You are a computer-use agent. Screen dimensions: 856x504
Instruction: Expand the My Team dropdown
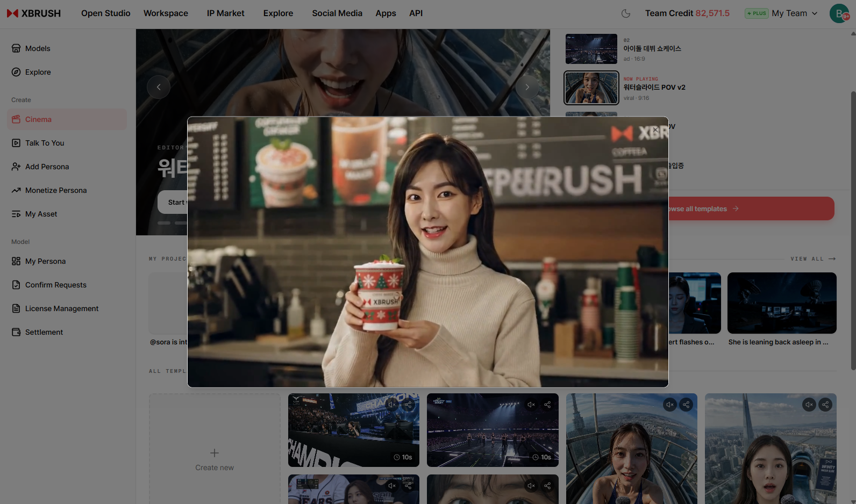794,13
